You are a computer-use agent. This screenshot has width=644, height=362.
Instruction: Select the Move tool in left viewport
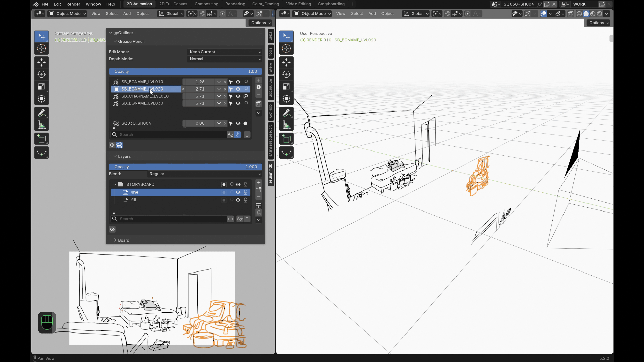pyautogui.click(x=41, y=62)
